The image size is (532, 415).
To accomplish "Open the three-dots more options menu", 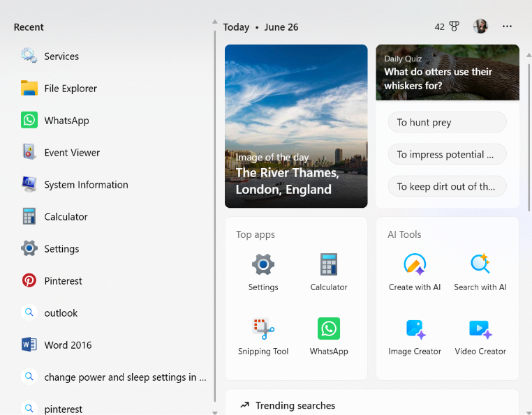I will [507, 27].
